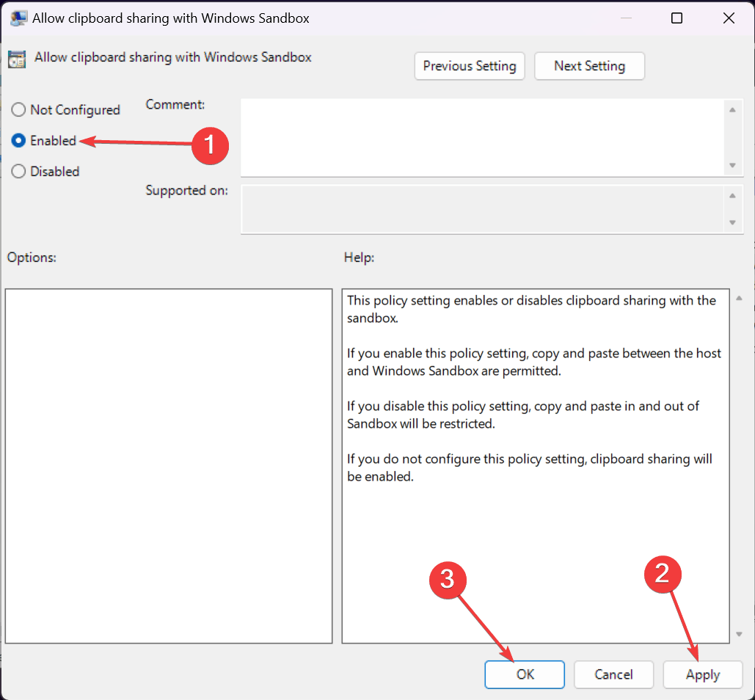The height and width of the screenshot is (700, 755).
Task: Click the Help pane scroll-up arrow
Action: point(740,297)
